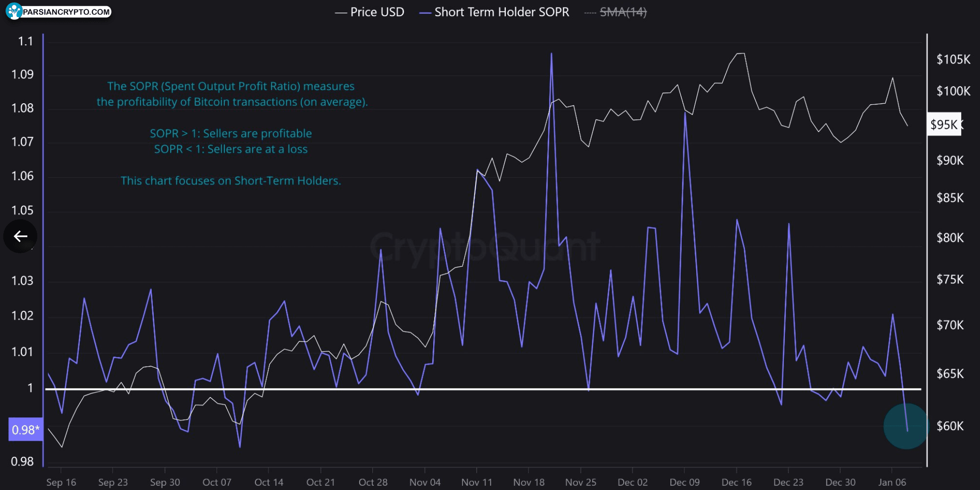The image size is (980, 490).
Task: Click the Sep 30 date axis label
Action: [x=165, y=482]
